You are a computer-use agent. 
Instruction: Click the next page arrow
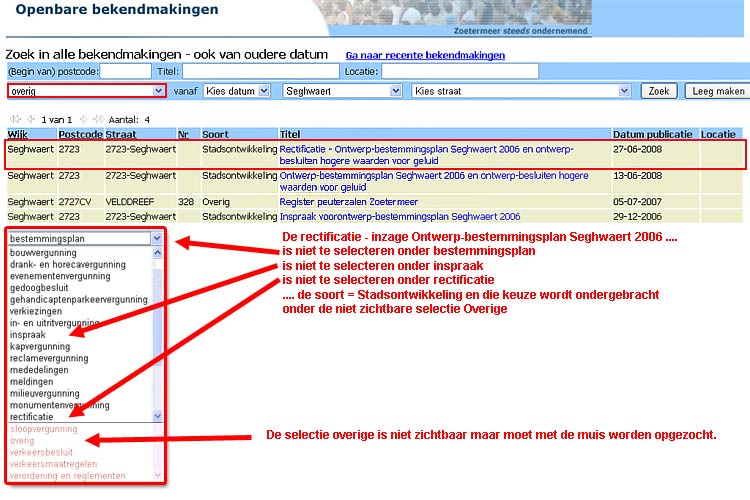click(x=83, y=119)
